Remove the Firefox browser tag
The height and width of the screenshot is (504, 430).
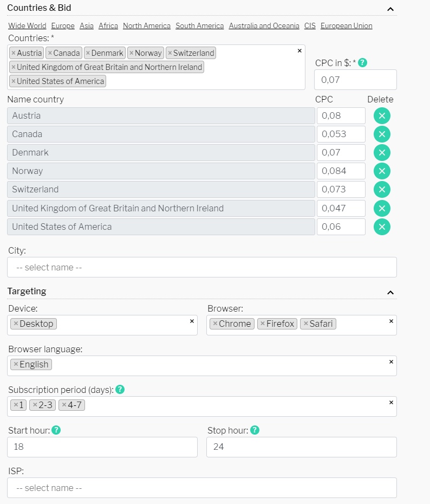(x=262, y=324)
